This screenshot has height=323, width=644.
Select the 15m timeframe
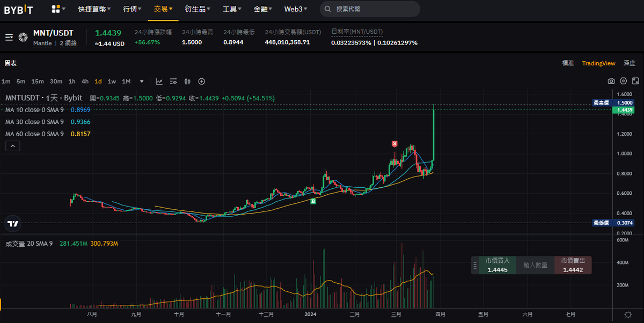coord(38,82)
